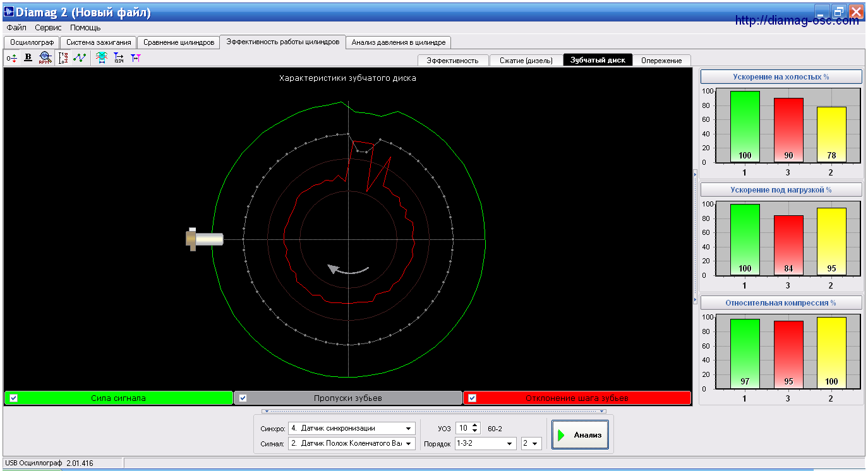This screenshot has width=868, height=471.
Task: Open the RPM magnifier zoom tool
Action: [44, 57]
